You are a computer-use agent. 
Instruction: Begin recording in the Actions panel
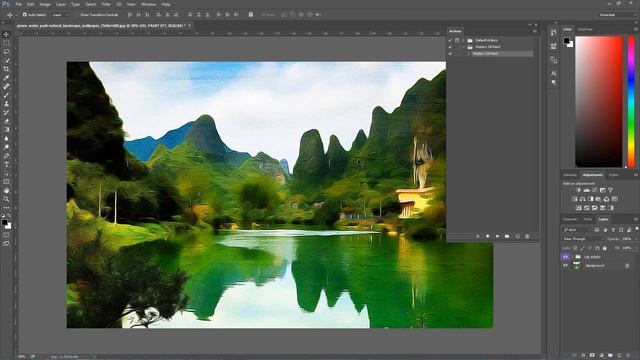pos(487,236)
